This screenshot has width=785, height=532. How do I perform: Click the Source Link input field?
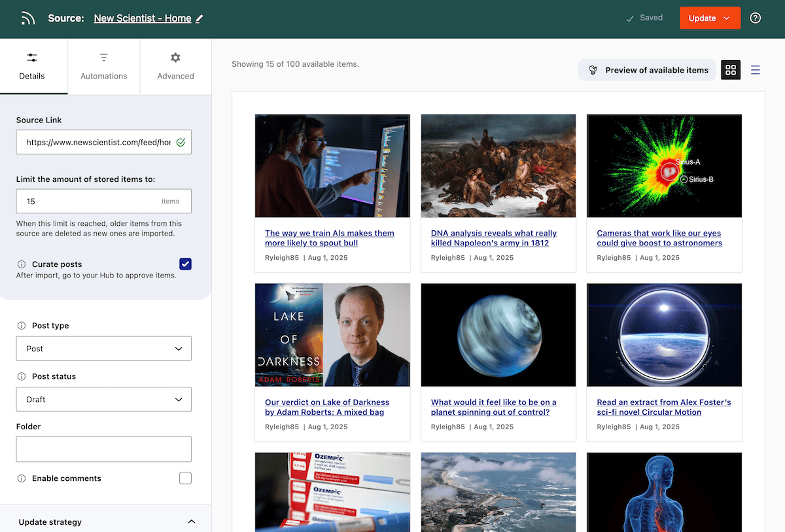[x=104, y=142]
